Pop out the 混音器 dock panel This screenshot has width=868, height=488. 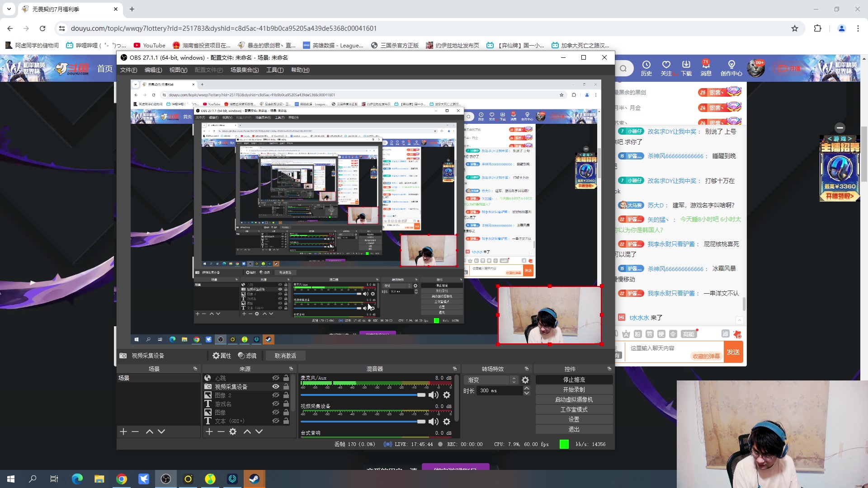(455, 369)
